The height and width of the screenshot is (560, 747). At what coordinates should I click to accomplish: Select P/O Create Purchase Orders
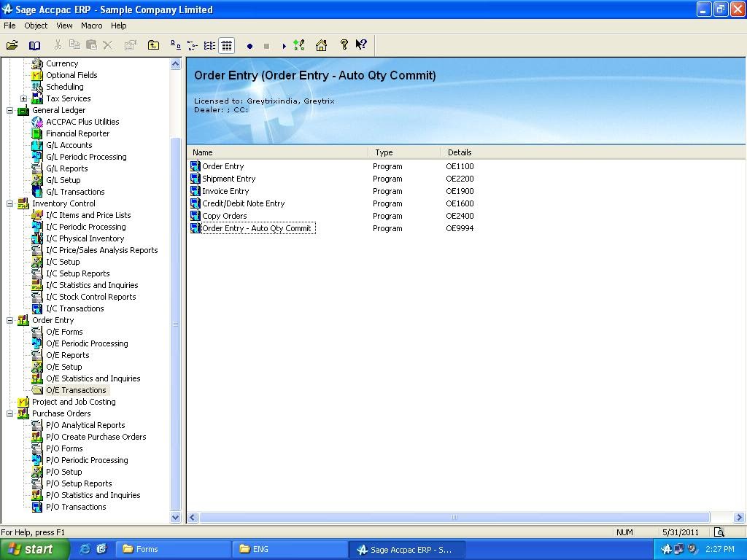point(96,437)
